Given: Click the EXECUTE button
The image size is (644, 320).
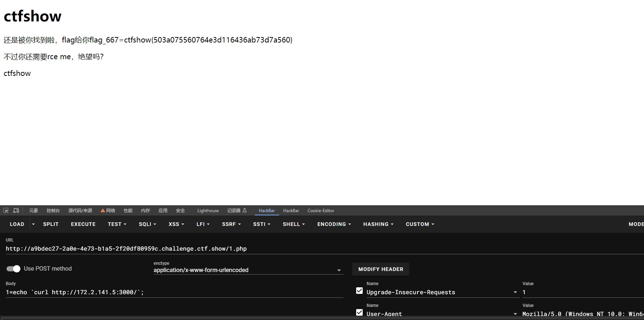Looking at the screenshot, I should click(83, 224).
